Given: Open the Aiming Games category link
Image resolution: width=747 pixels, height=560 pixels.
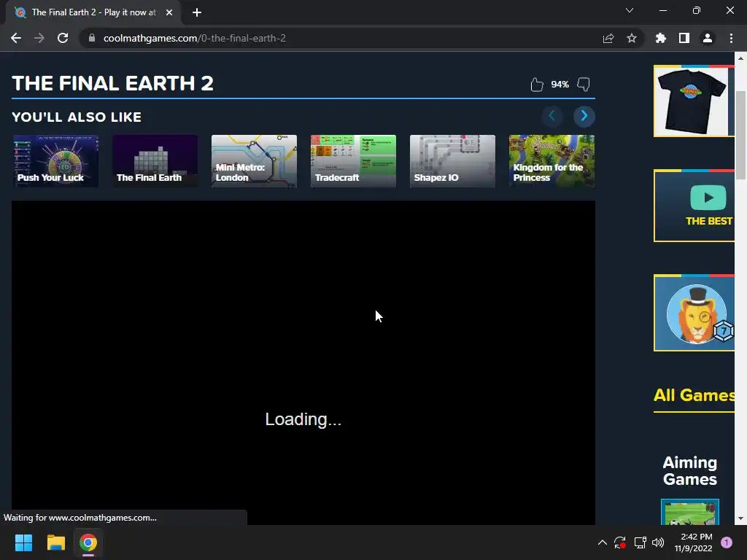Looking at the screenshot, I should (x=690, y=470).
